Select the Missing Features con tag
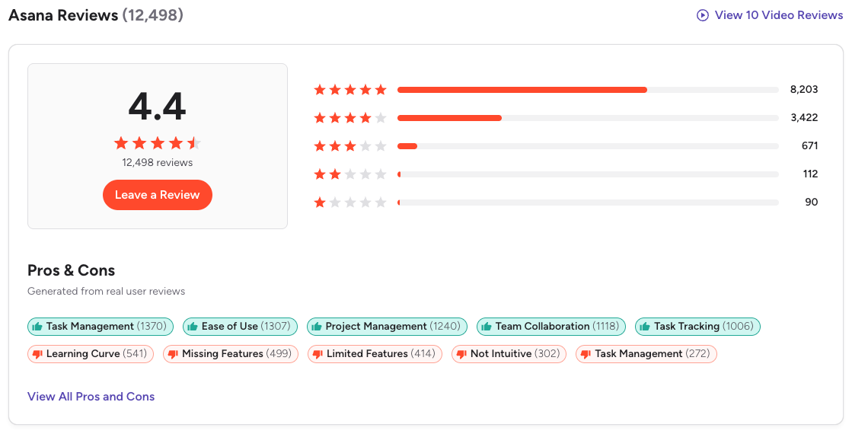This screenshot has width=868, height=434. pyautogui.click(x=231, y=354)
